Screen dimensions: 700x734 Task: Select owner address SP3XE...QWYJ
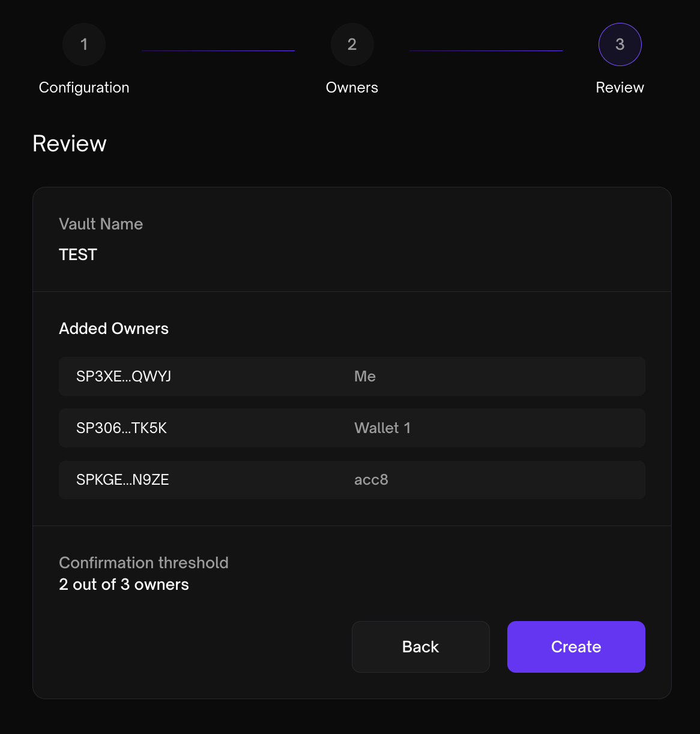(124, 377)
